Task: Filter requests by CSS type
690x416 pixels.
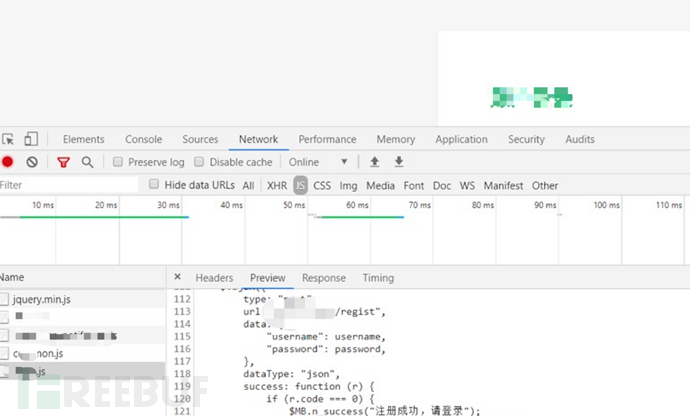Action: tap(322, 185)
